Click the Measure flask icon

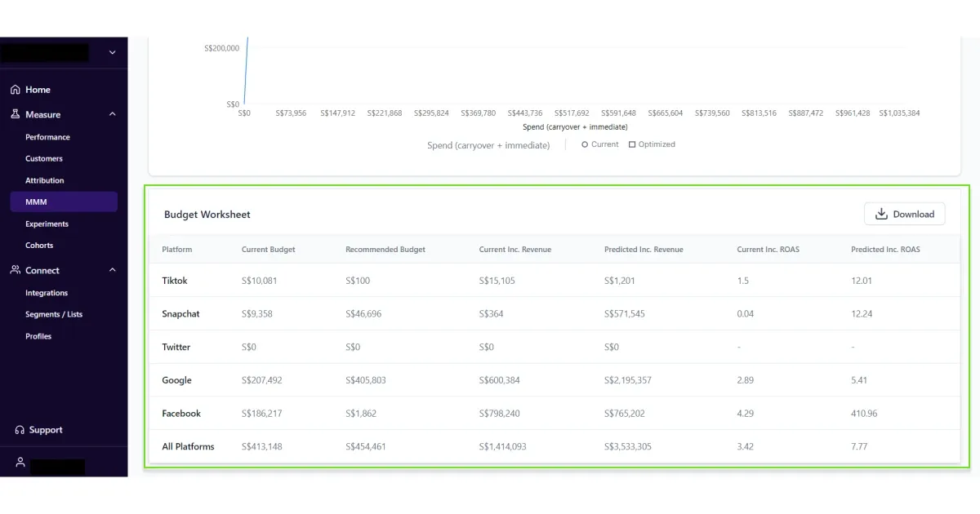[x=16, y=114]
